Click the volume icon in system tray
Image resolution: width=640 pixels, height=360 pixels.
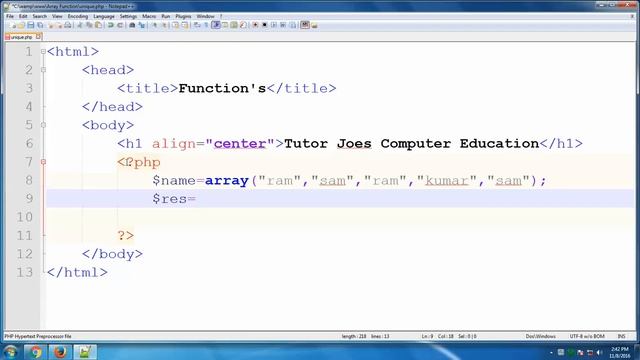pos(599,352)
